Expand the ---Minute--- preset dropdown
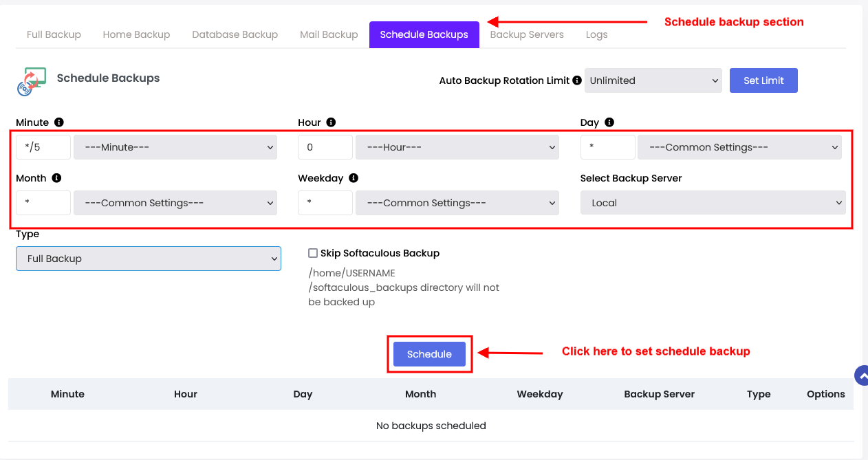 pos(175,147)
